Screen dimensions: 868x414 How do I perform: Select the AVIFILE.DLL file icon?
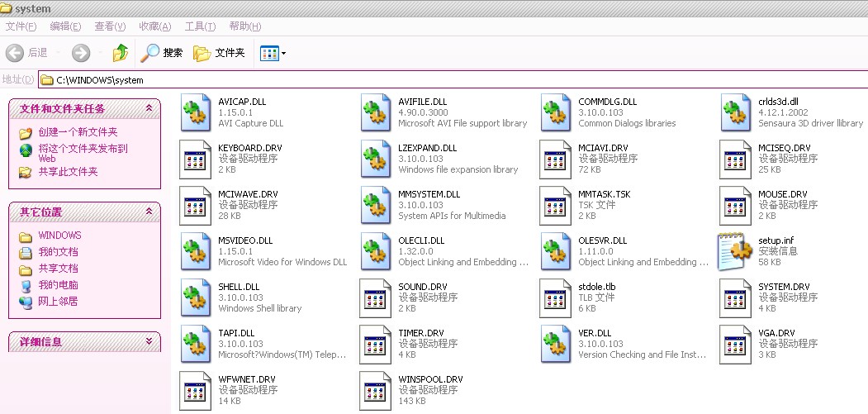375,112
